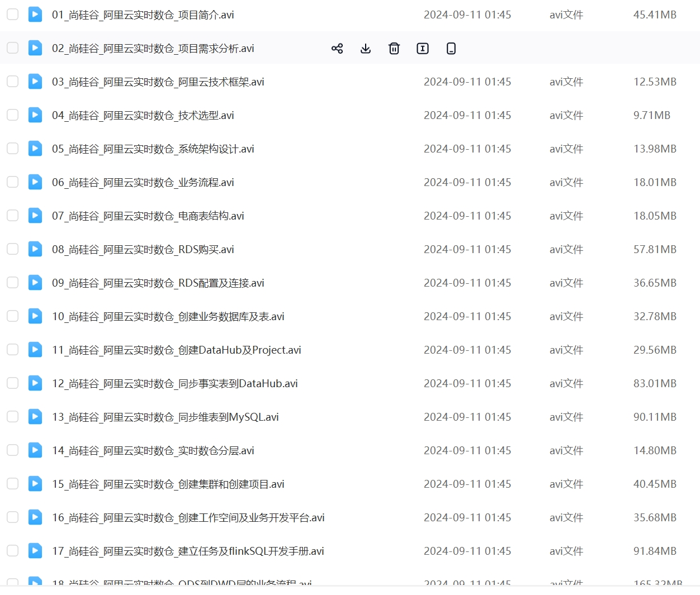Click the video icon for 17 flinkSQL开发手册.avi
The image size is (700, 595).
point(35,551)
